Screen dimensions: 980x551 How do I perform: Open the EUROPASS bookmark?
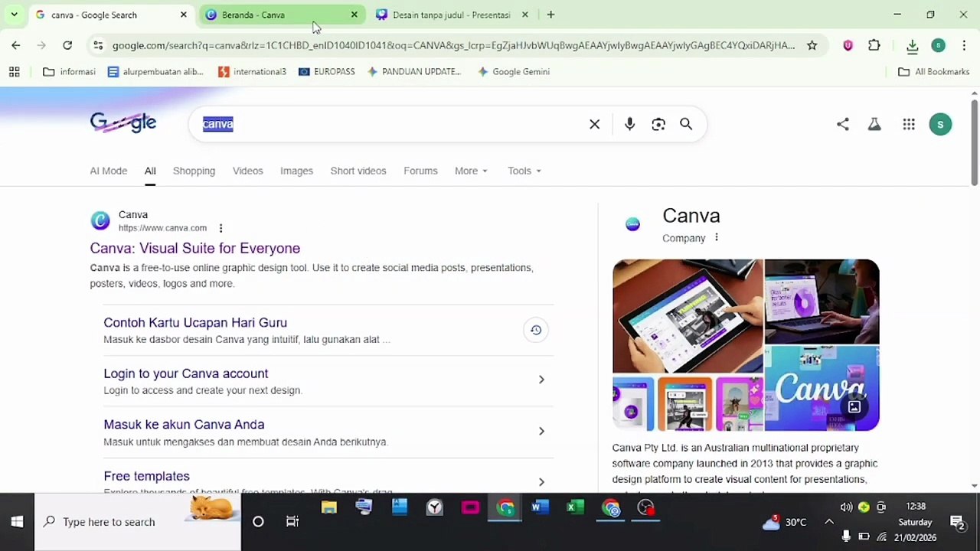(x=326, y=72)
